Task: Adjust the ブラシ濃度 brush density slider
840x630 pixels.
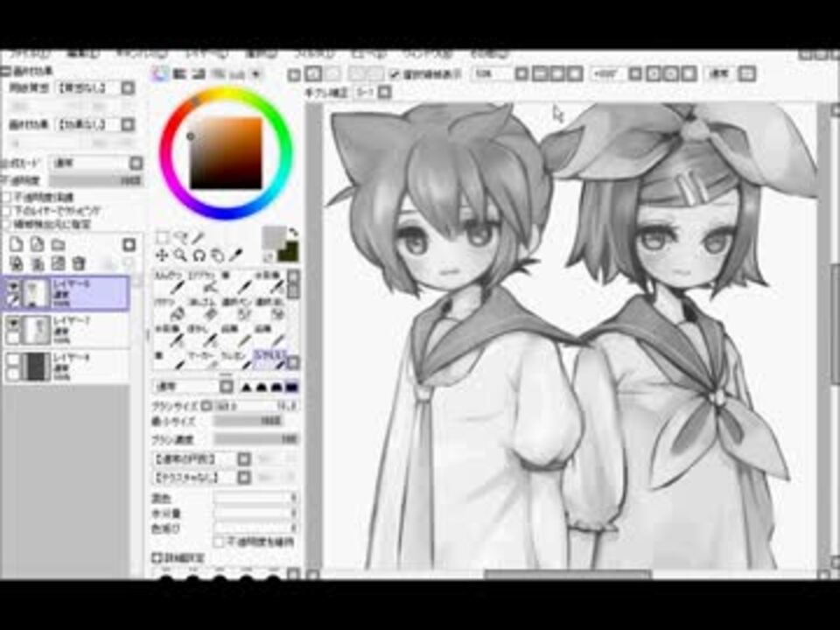Action: [x=256, y=439]
